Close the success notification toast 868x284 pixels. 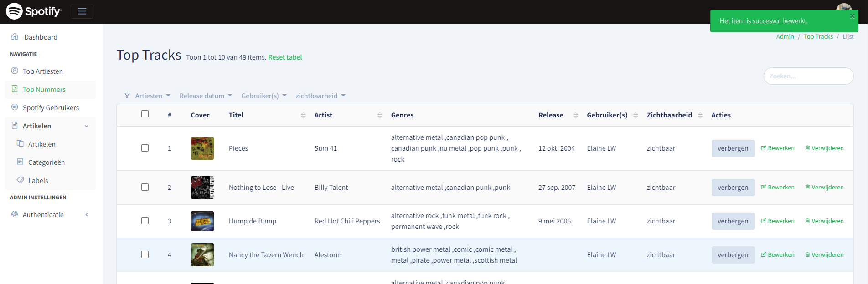tap(852, 16)
